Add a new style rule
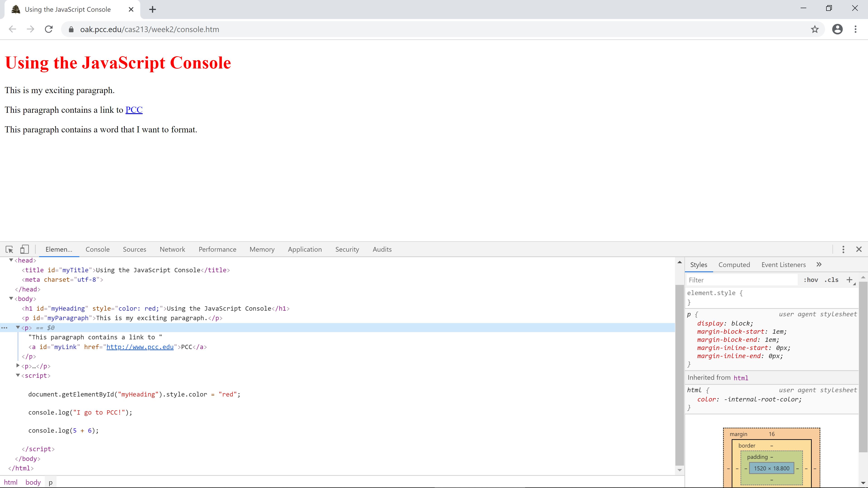The width and height of the screenshot is (868, 488). coord(849,280)
